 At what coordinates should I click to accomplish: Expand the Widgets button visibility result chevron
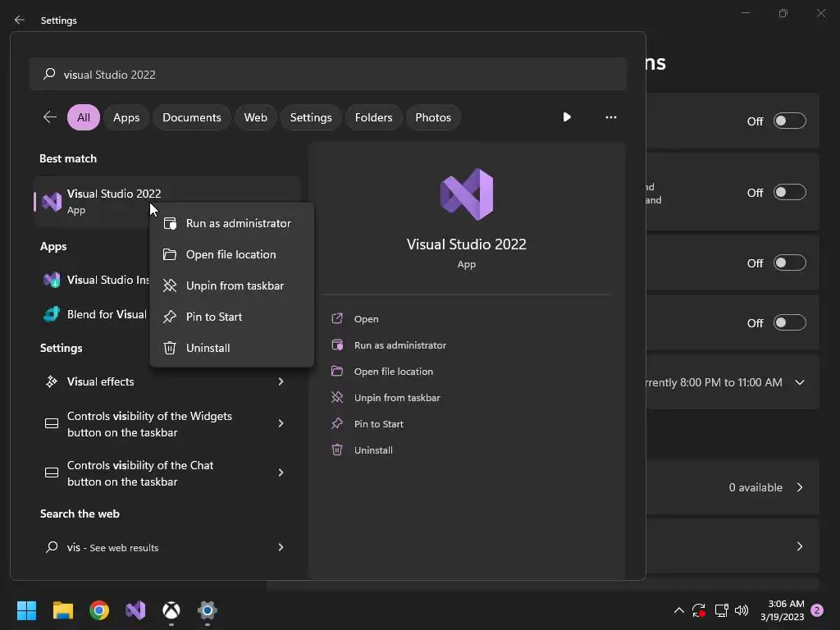point(281,424)
